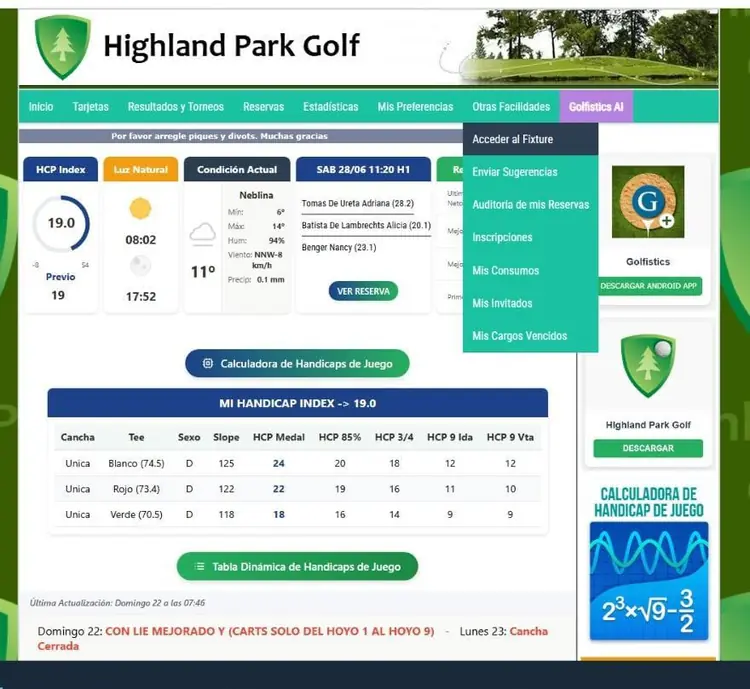Click the piques y divots notice banner
Image resolution: width=750 pixels, height=689 pixels.
(x=241, y=136)
